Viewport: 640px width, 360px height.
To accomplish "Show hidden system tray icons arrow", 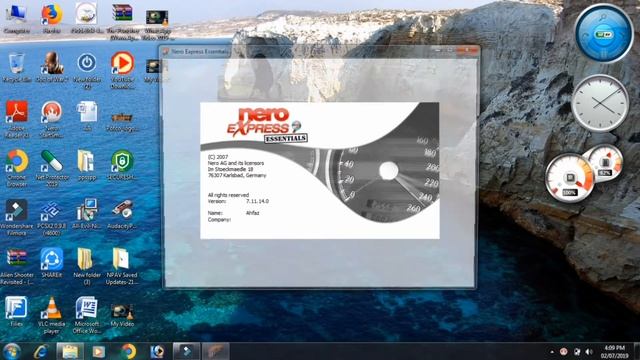I will coord(552,351).
